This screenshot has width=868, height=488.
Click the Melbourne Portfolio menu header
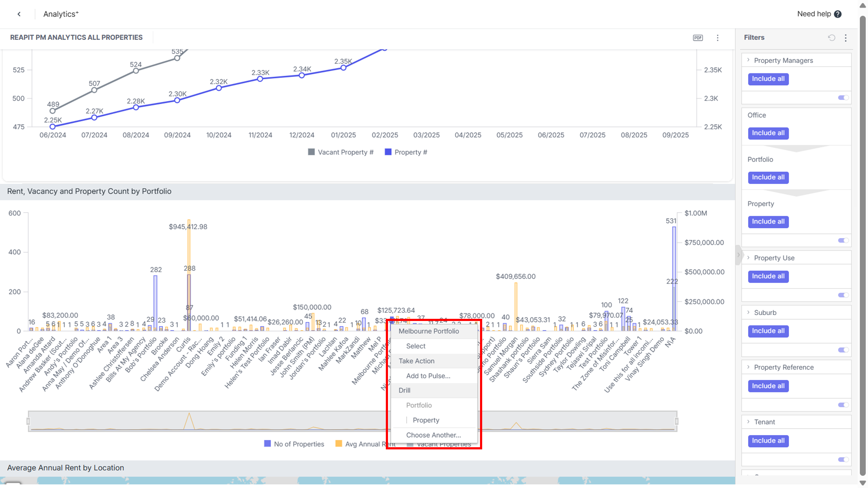click(x=434, y=331)
